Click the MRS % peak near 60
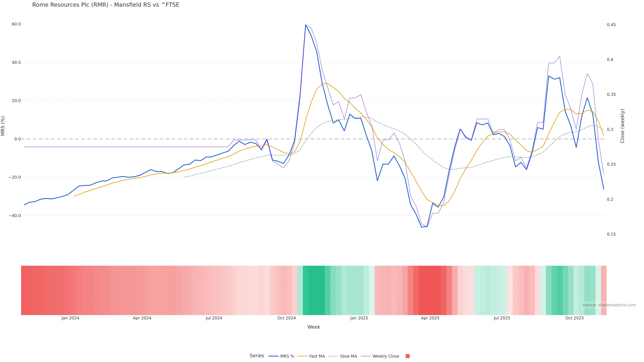 tap(306, 25)
